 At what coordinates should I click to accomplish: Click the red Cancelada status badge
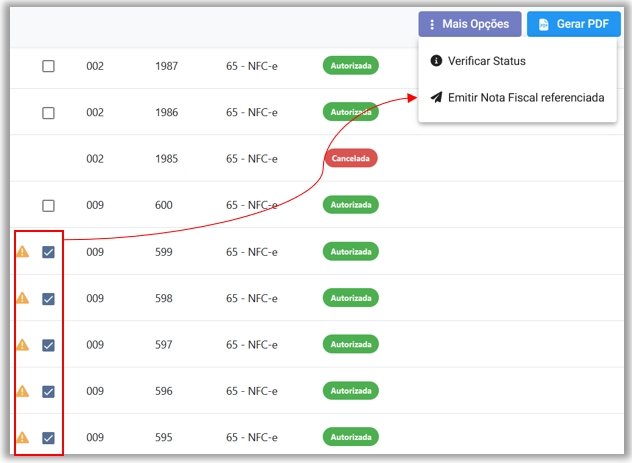[350, 158]
